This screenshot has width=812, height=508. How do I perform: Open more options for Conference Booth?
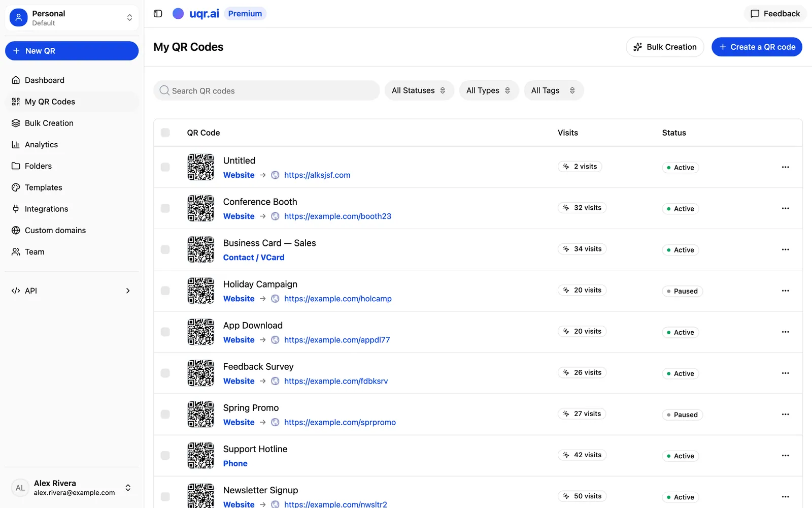[785, 208]
